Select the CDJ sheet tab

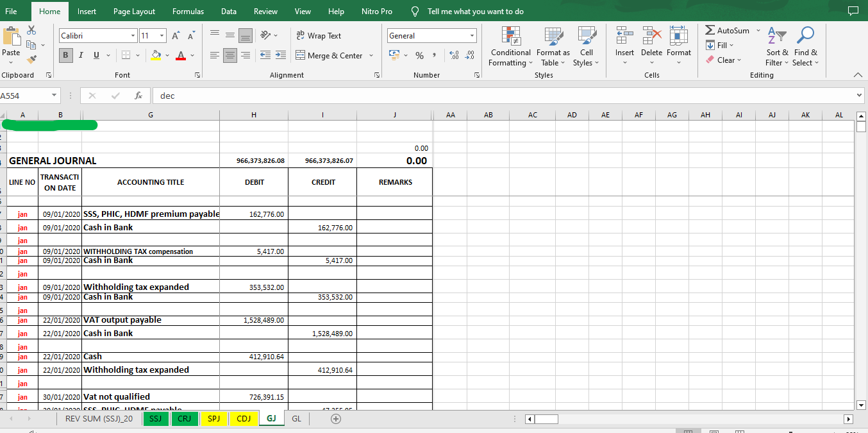click(x=244, y=419)
